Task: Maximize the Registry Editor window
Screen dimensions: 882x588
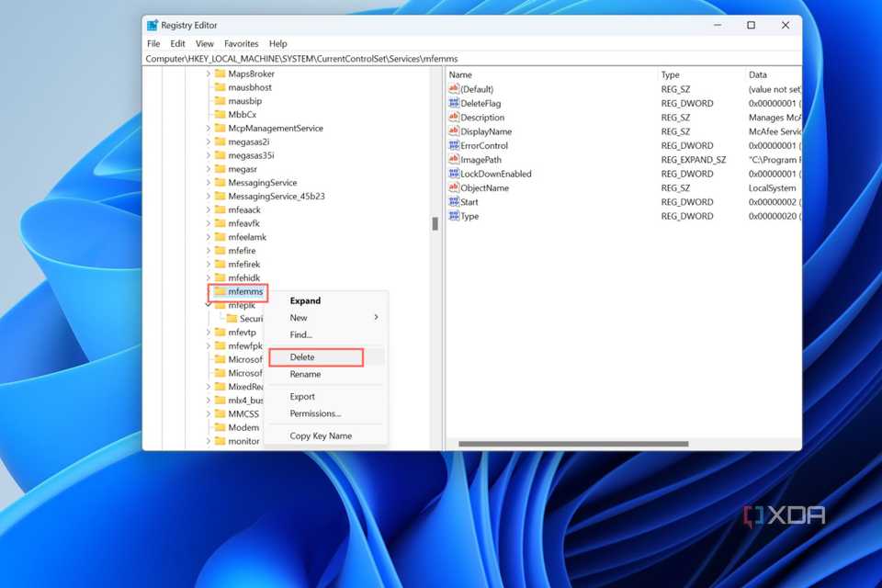Action: (751, 26)
